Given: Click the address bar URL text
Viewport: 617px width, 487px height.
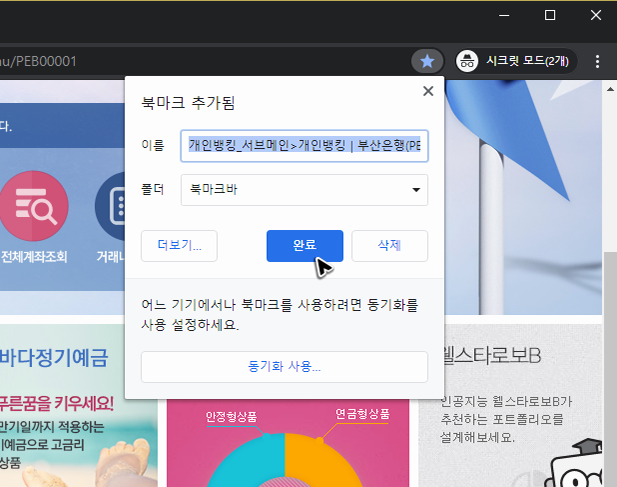Looking at the screenshot, I should coord(38,61).
